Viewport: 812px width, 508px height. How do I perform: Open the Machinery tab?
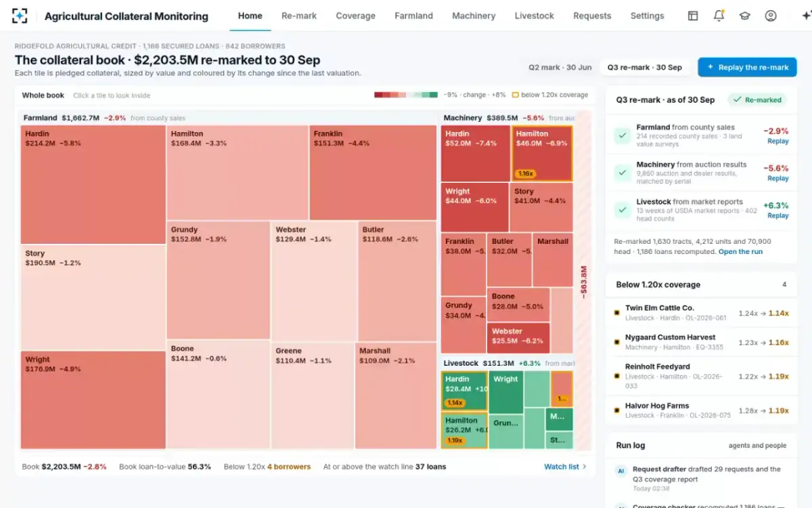click(x=474, y=16)
